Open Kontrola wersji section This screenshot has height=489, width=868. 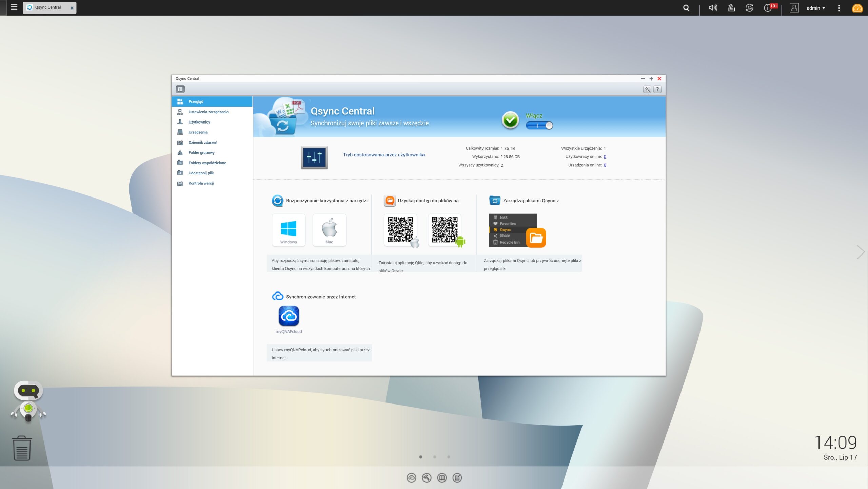[212, 183]
